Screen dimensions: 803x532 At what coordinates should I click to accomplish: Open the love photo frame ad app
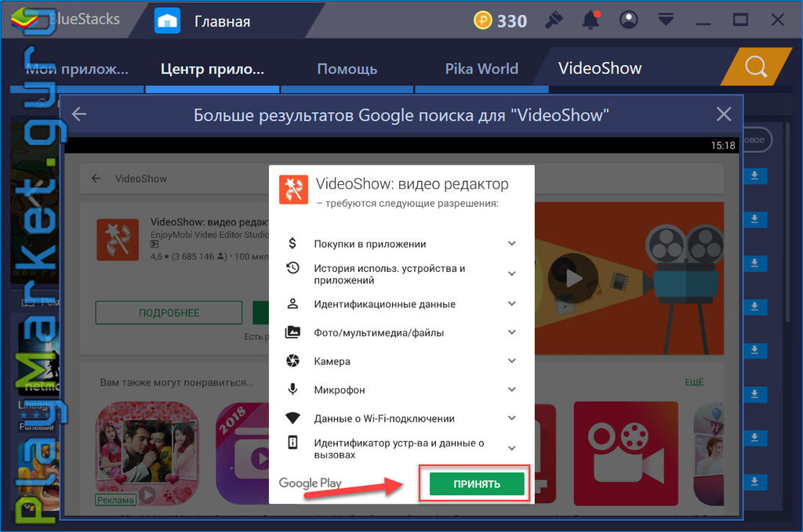click(147, 453)
